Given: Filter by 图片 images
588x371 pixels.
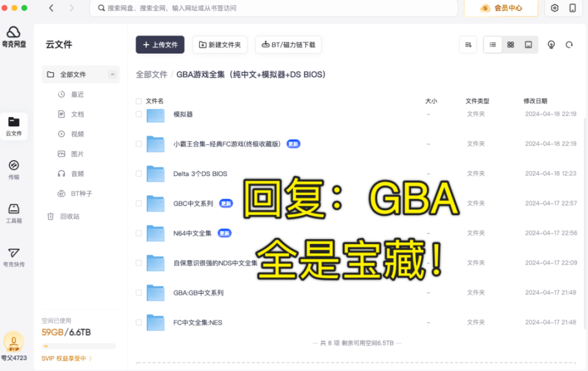Looking at the screenshot, I should pos(71,154).
